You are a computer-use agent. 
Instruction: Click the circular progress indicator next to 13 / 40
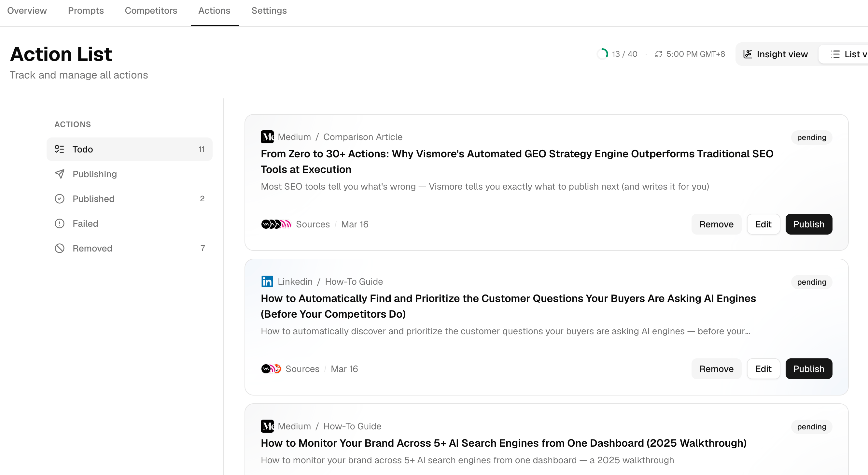click(602, 54)
